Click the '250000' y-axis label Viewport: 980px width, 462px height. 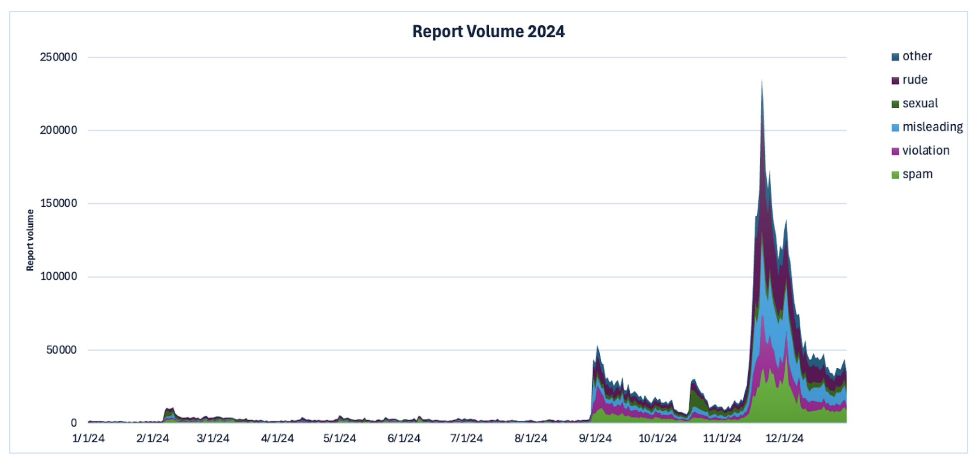click(58, 57)
